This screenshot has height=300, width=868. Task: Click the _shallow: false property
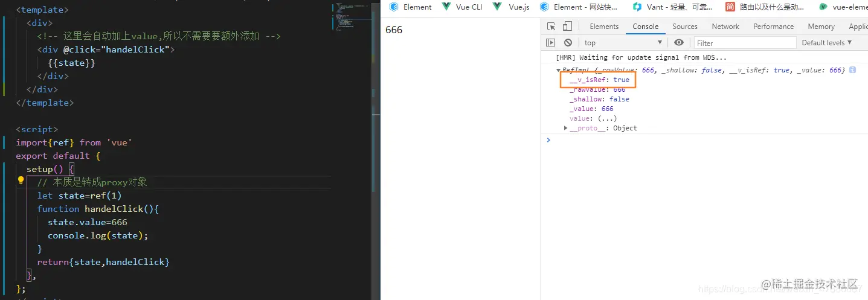[599, 99]
